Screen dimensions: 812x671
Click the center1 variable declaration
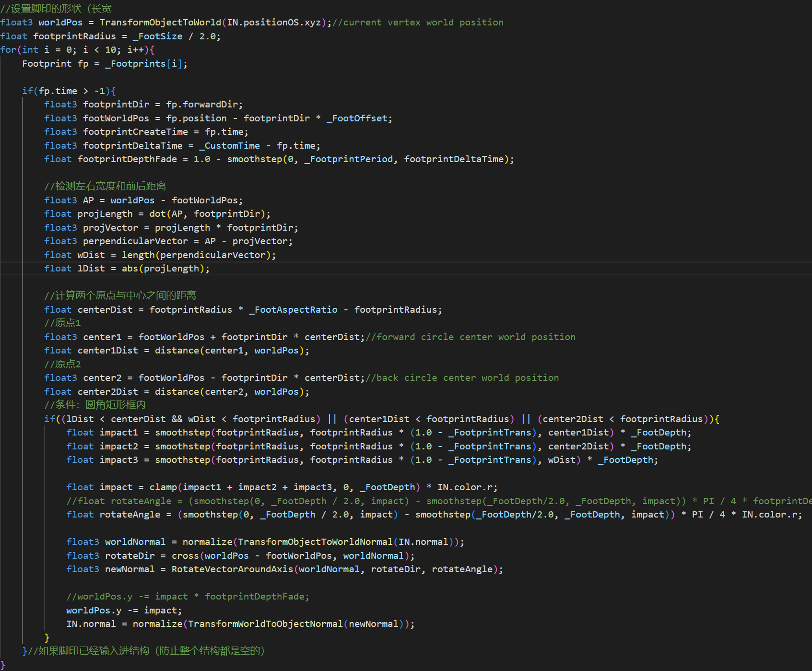[x=102, y=337]
